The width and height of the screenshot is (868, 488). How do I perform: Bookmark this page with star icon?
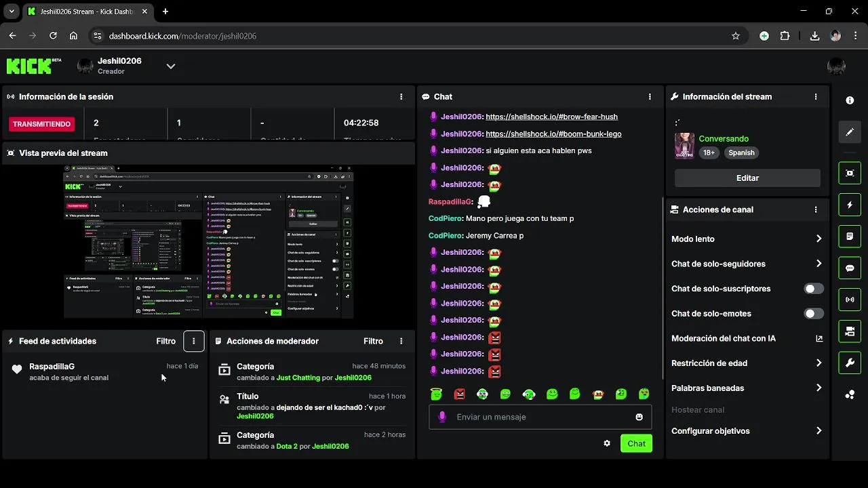pos(736,36)
